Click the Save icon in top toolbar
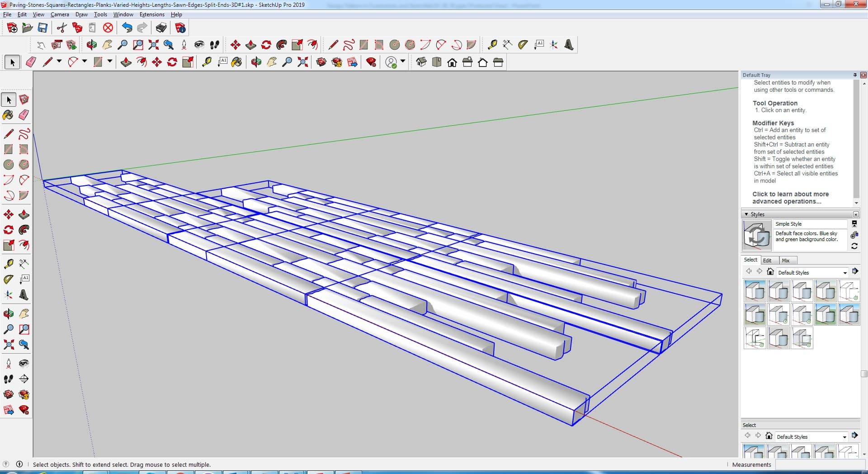This screenshot has height=474, width=868. [42, 28]
